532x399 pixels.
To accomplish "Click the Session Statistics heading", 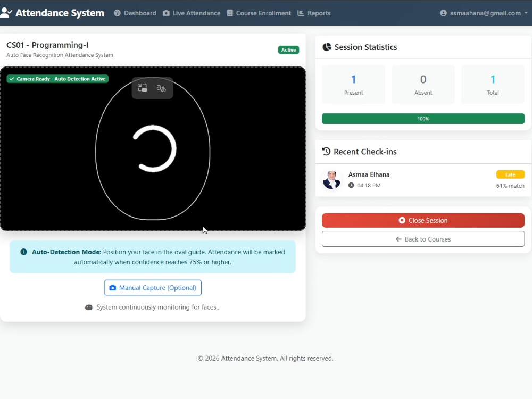I will (x=366, y=47).
